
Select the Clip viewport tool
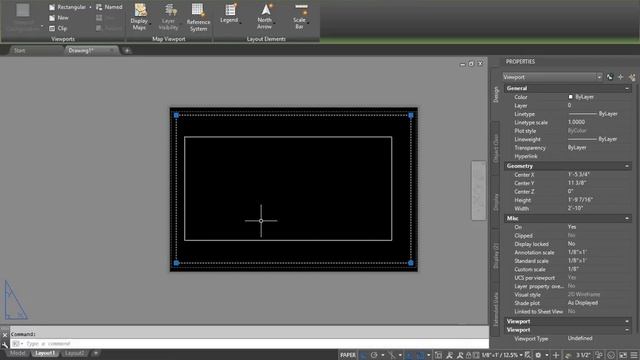coord(58,28)
